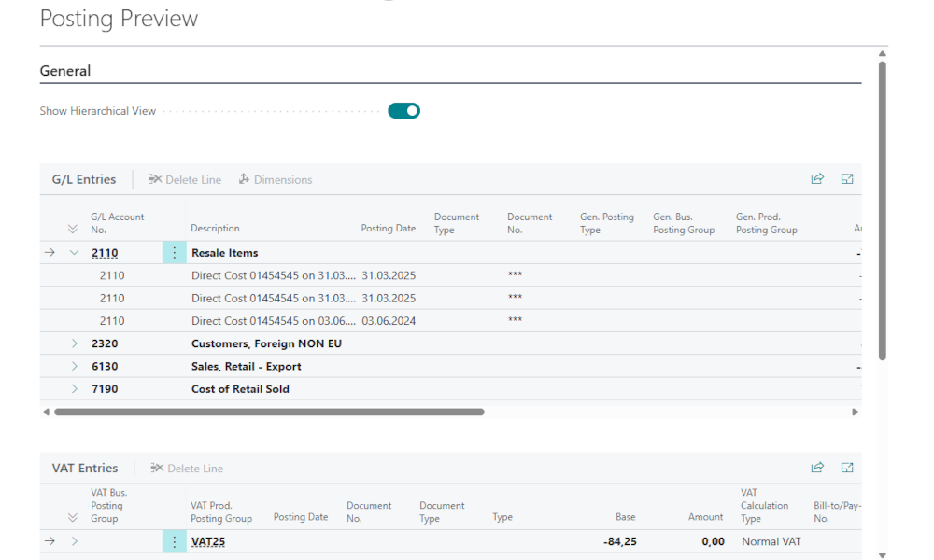
Task: Click the Normal VAT calculation type cell
Action: pos(771,541)
